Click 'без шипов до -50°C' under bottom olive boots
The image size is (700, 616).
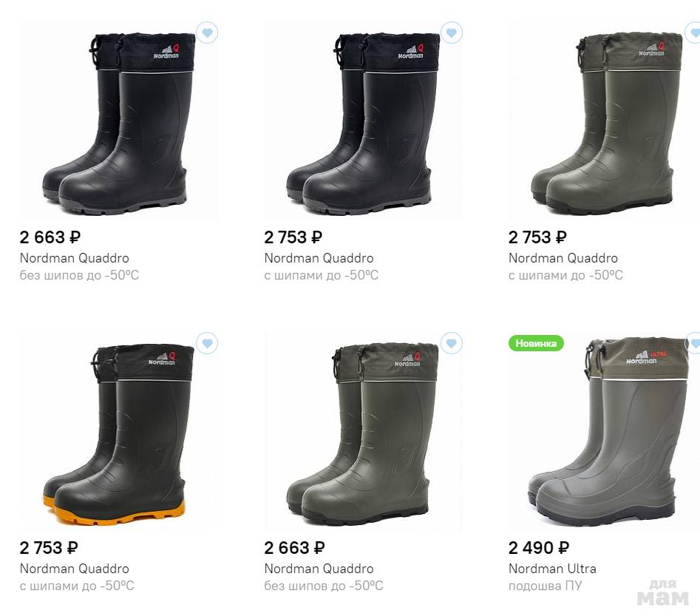324,586
